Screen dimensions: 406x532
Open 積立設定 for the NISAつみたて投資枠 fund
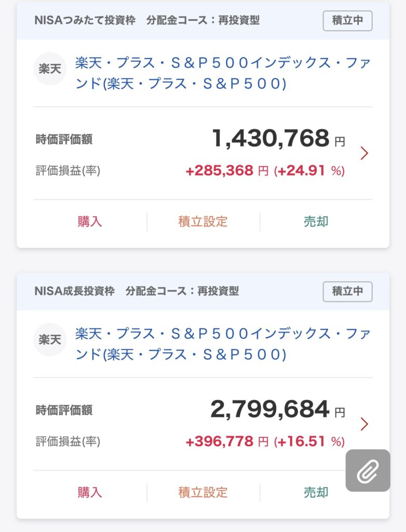(203, 221)
